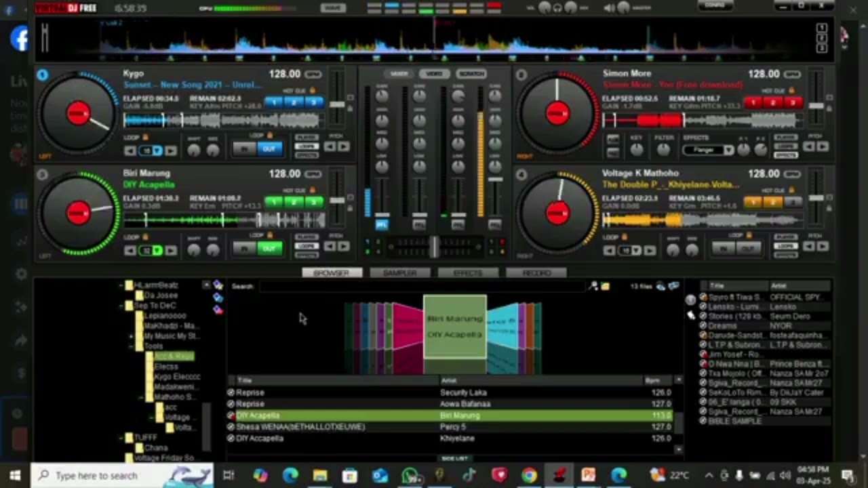Switch to the SAMPLER tab

tap(399, 272)
